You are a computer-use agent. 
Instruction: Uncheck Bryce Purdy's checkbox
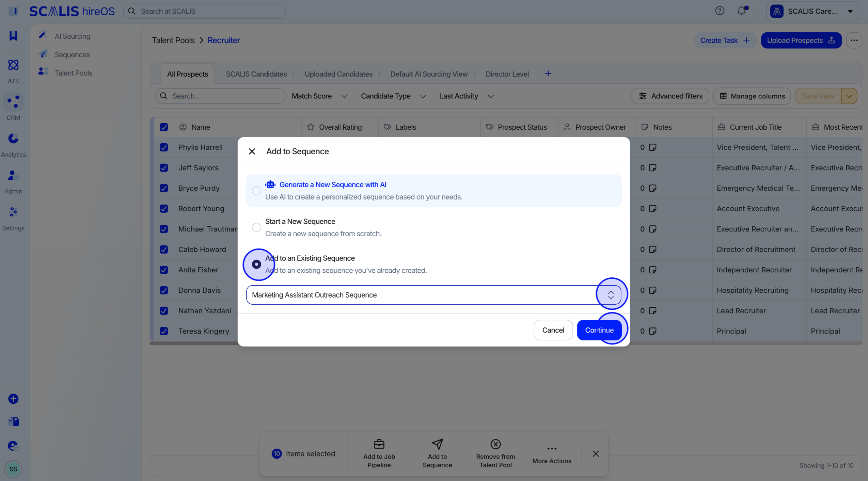click(x=164, y=188)
